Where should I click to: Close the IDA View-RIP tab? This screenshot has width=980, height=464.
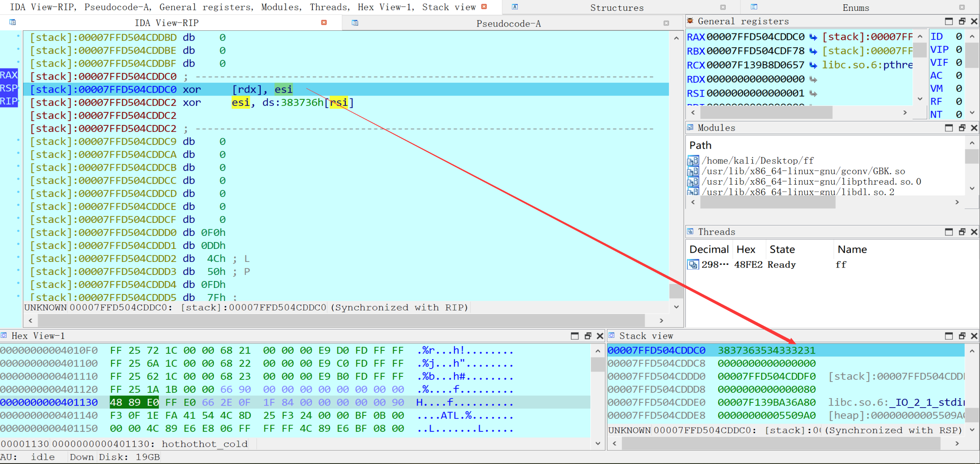pyautogui.click(x=324, y=23)
